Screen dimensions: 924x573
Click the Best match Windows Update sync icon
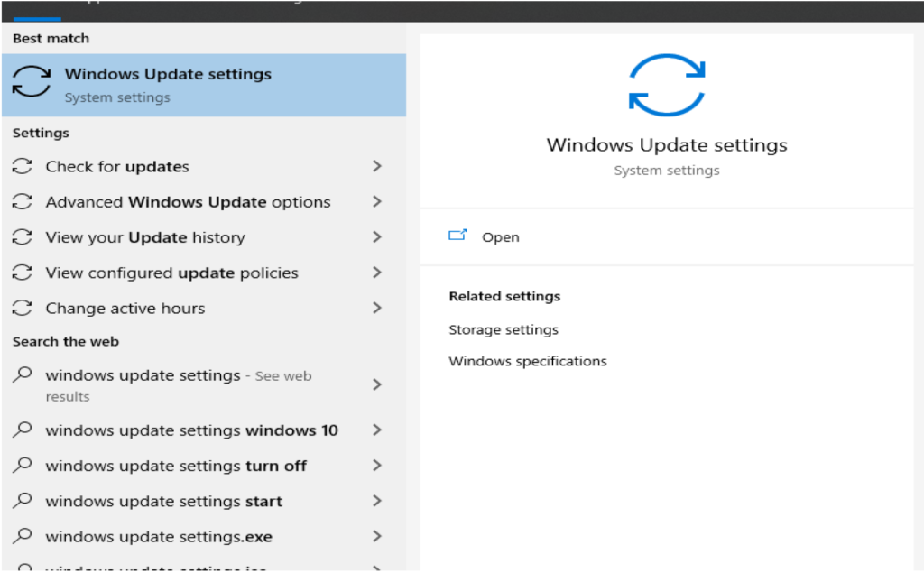click(x=32, y=81)
